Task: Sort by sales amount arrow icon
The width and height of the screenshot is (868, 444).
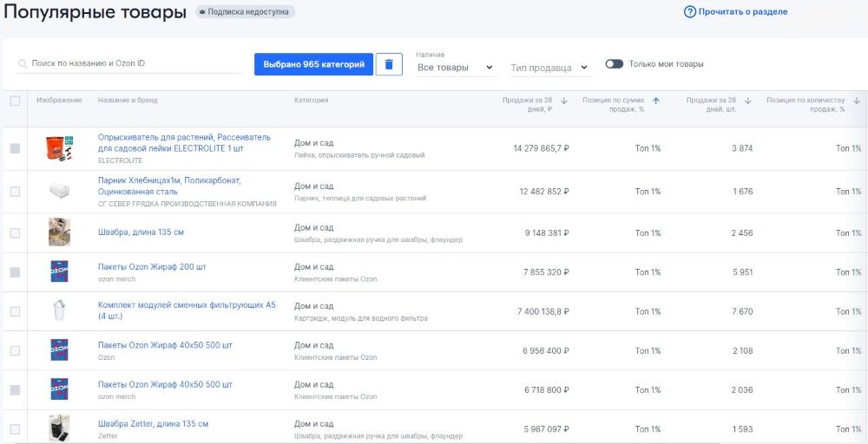Action: [564, 101]
